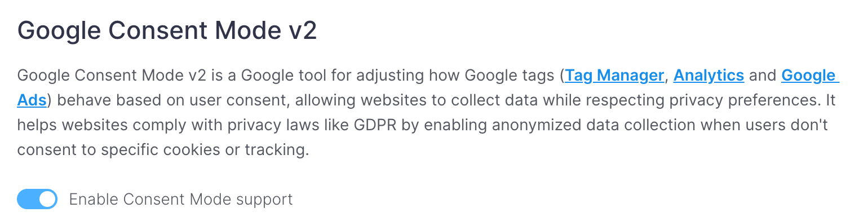868x221 pixels.
Task: Open the Analytics link
Action: point(709,75)
